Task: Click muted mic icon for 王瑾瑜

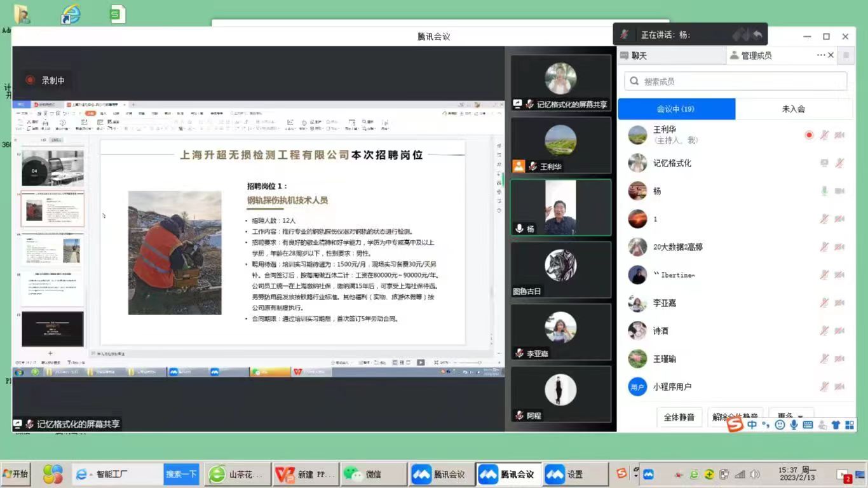Action: pos(824,359)
